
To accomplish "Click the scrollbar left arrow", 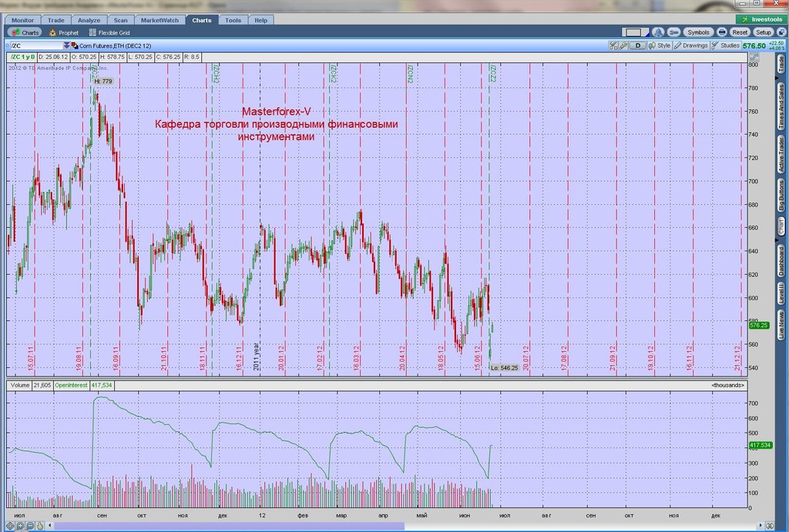I will (x=49, y=526).
